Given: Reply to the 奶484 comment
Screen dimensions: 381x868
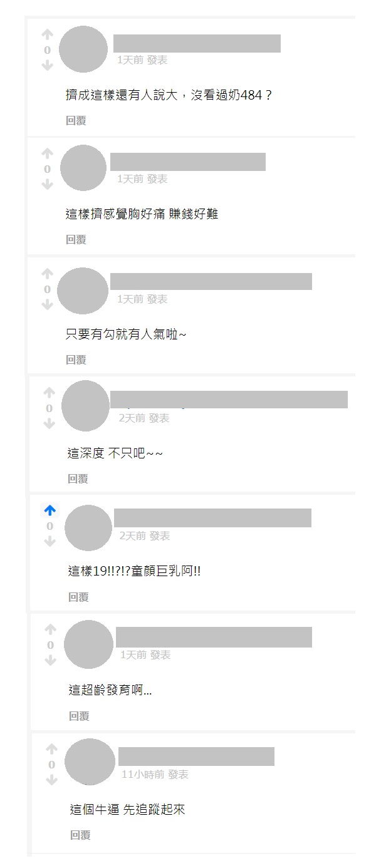Looking at the screenshot, I should coord(76,120).
